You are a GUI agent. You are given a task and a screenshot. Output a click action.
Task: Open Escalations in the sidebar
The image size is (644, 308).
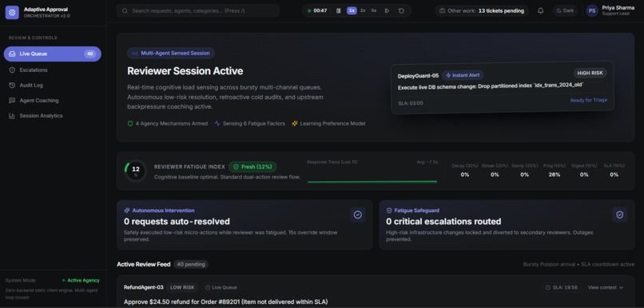click(x=53, y=70)
